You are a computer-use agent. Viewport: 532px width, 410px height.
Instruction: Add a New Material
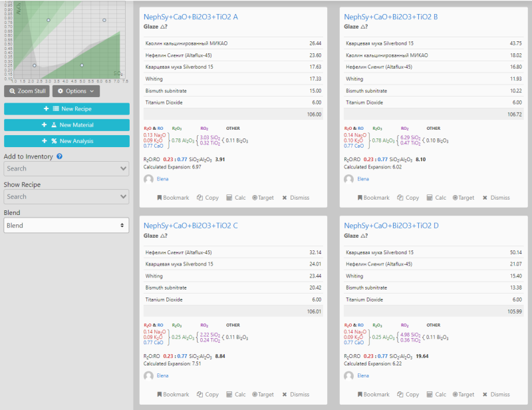tap(66, 124)
